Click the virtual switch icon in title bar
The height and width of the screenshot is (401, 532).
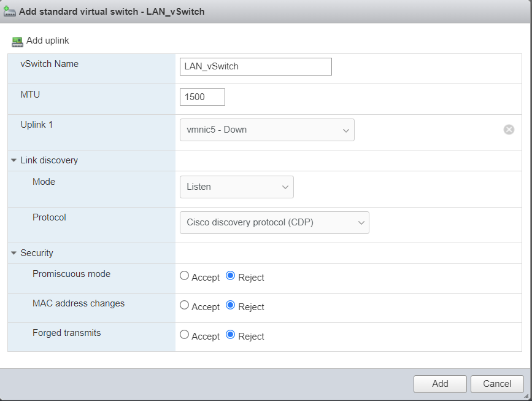click(x=10, y=12)
